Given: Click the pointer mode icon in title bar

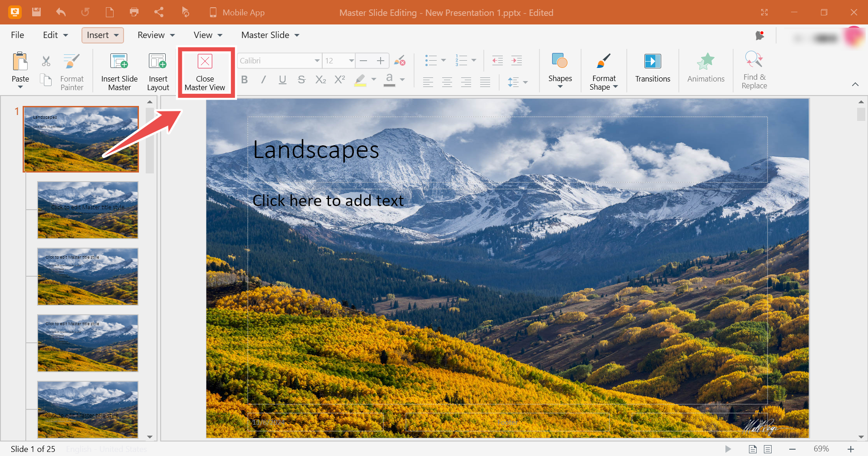Looking at the screenshot, I should point(186,12).
